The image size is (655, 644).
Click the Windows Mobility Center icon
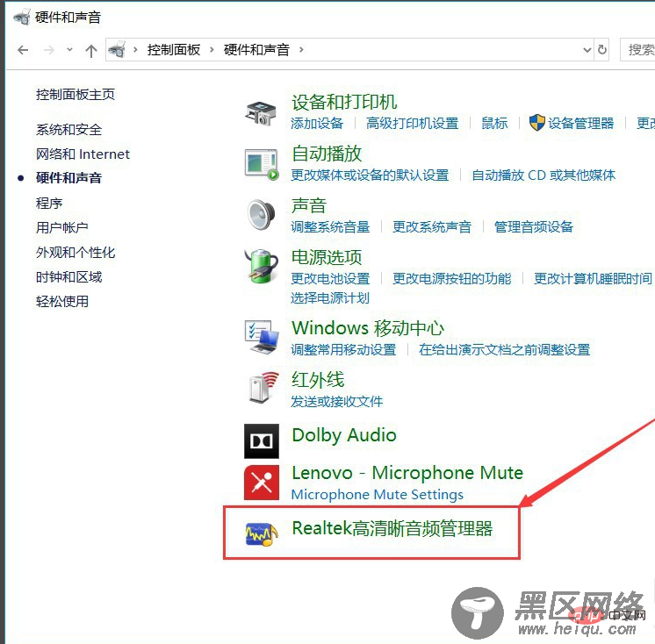point(262,337)
